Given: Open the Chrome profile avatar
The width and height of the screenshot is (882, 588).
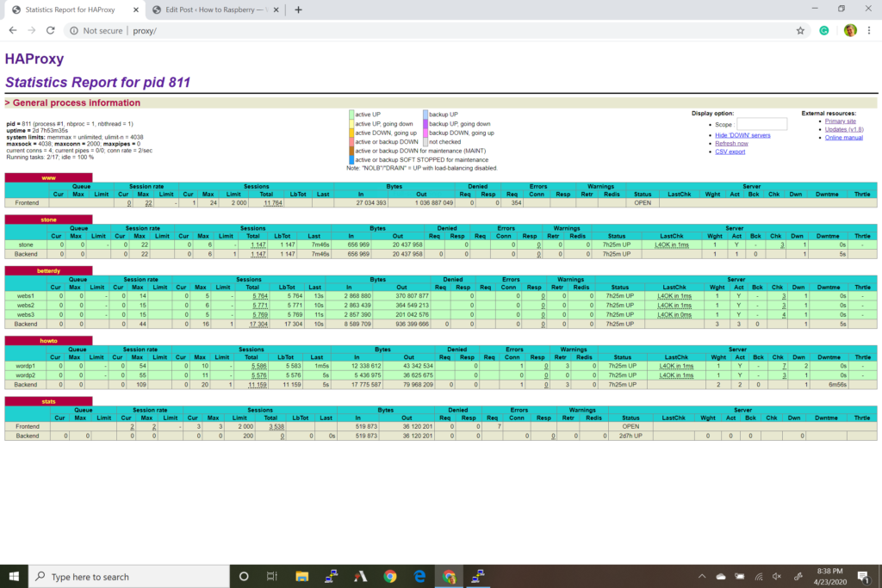Looking at the screenshot, I should pyautogui.click(x=850, y=30).
